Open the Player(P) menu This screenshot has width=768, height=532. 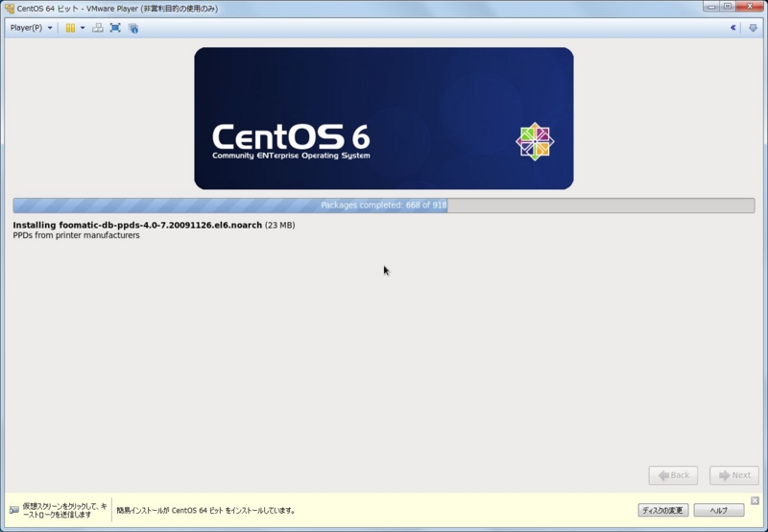coord(31,28)
